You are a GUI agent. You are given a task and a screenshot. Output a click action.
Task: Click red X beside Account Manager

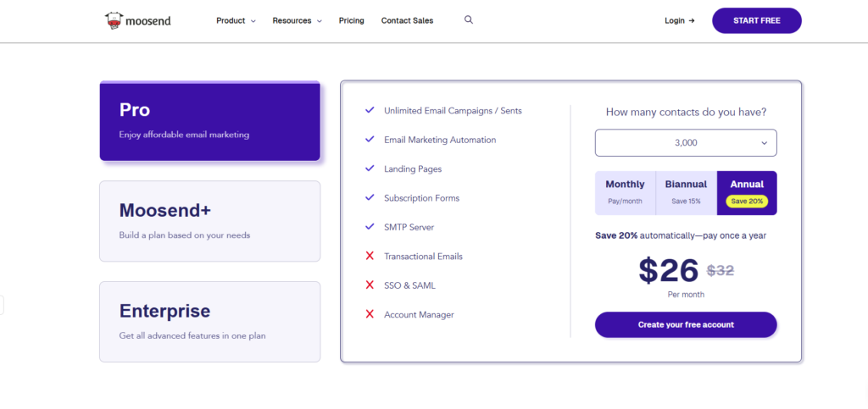(370, 314)
